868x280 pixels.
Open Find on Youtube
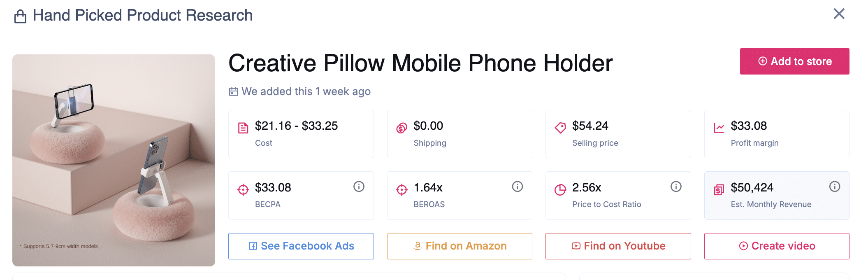click(x=617, y=246)
